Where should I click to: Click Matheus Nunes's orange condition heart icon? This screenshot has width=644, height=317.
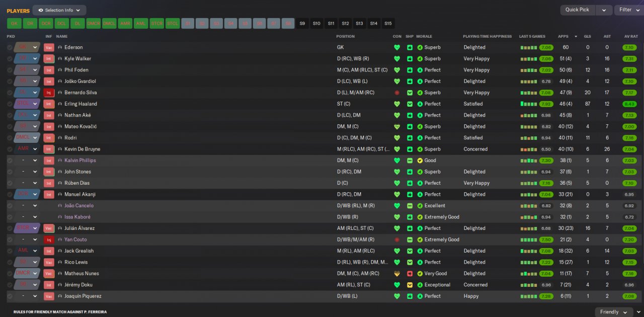pyautogui.click(x=397, y=274)
